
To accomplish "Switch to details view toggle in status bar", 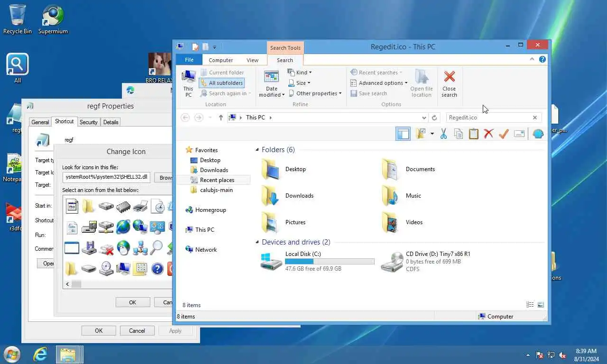I will tap(530, 305).
